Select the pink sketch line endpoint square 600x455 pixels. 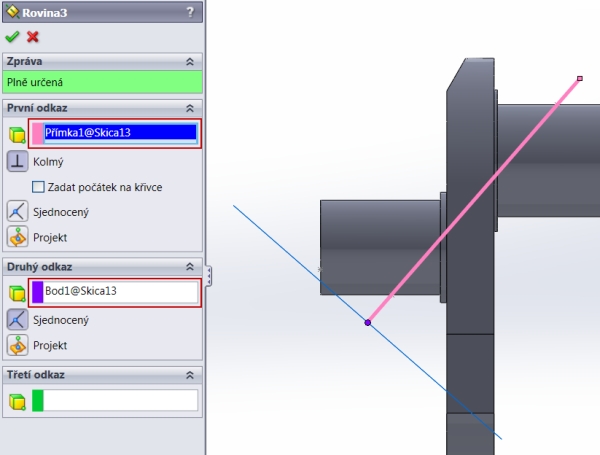point(580,78)
